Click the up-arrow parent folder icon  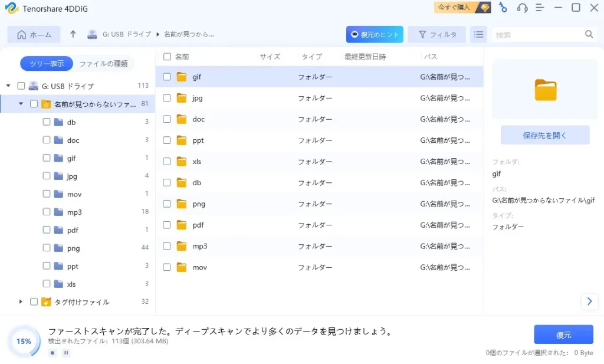(x=73, y=34)
